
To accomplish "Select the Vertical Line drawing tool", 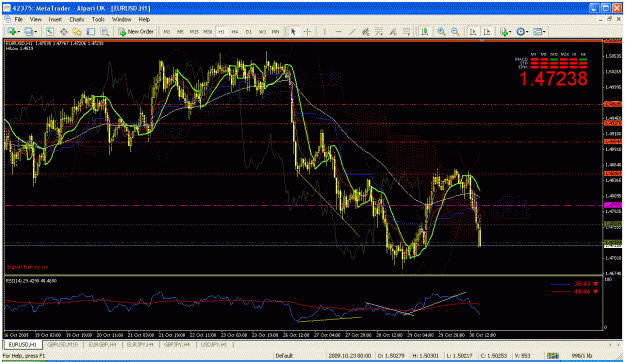I will pyautogui.click(x=325, y=31).
